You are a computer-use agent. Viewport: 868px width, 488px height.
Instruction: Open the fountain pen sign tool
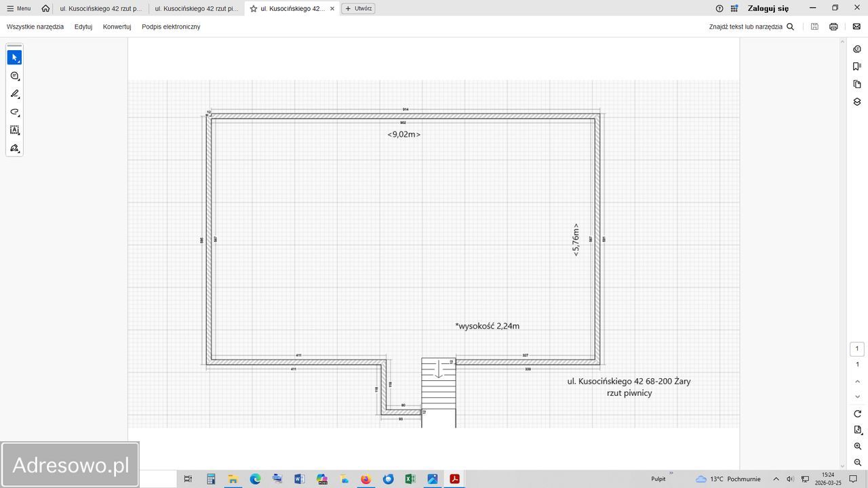tap(14, 148)
